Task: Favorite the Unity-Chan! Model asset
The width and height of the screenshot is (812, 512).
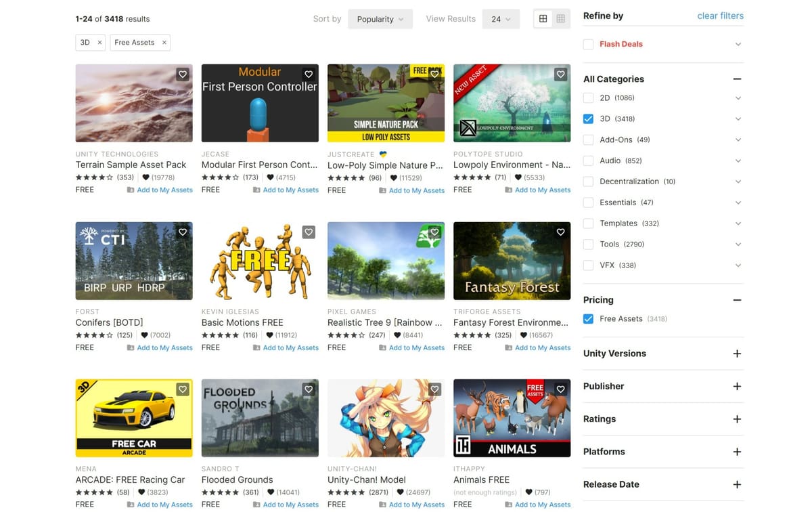Action: pos(434,389)
